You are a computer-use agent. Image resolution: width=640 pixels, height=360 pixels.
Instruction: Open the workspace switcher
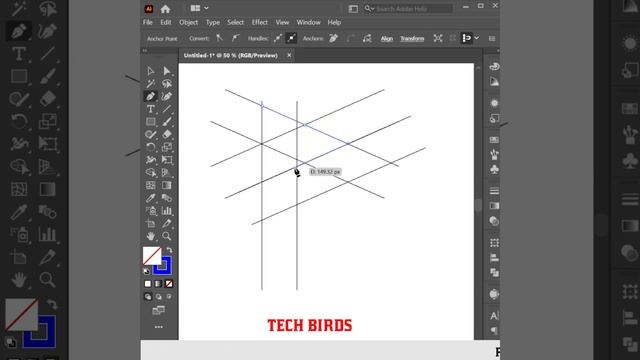click(x=353, y=9)
